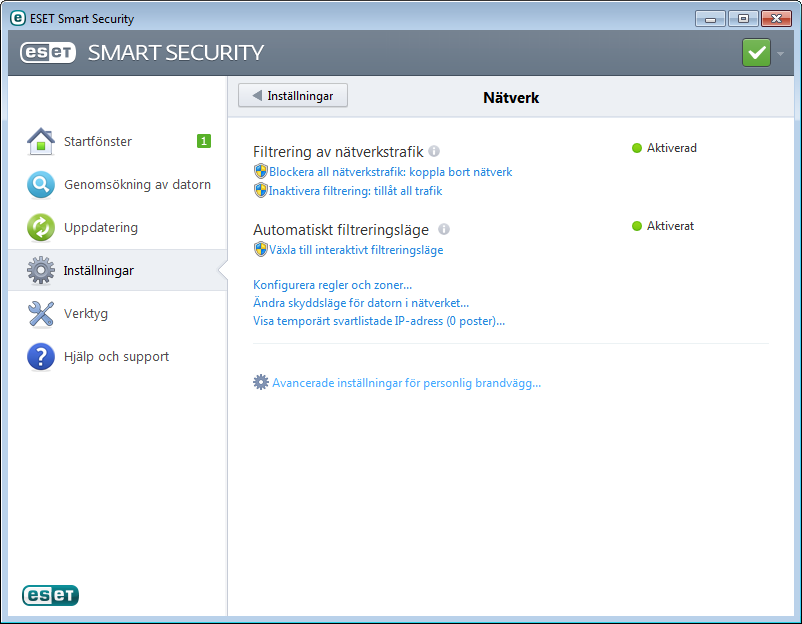Viewport: 802px width, 624px height.
Task: Open Konfigurera regler och zoner link
Action: (332, 285)
